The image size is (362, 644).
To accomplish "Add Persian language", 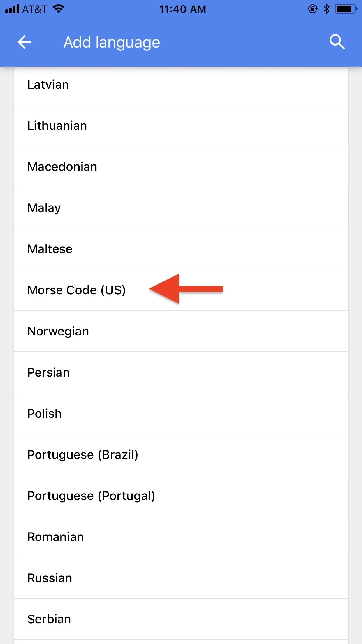I will pos(181,372).
